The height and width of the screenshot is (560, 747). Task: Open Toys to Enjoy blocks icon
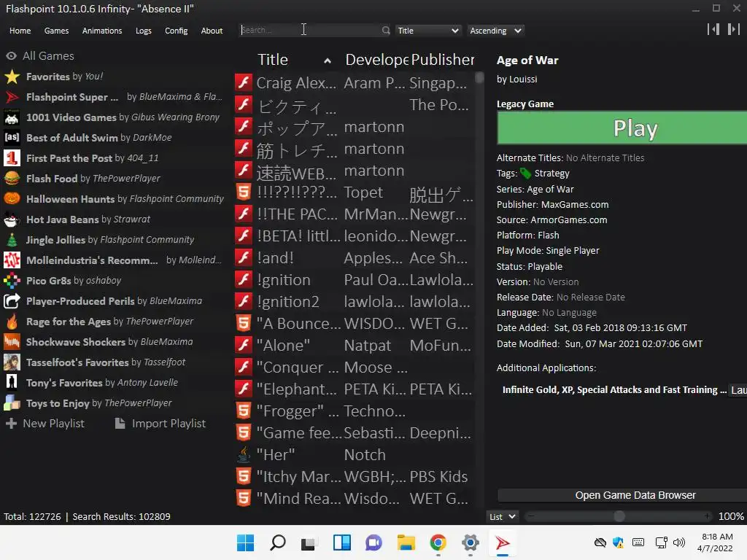[12, 403]
